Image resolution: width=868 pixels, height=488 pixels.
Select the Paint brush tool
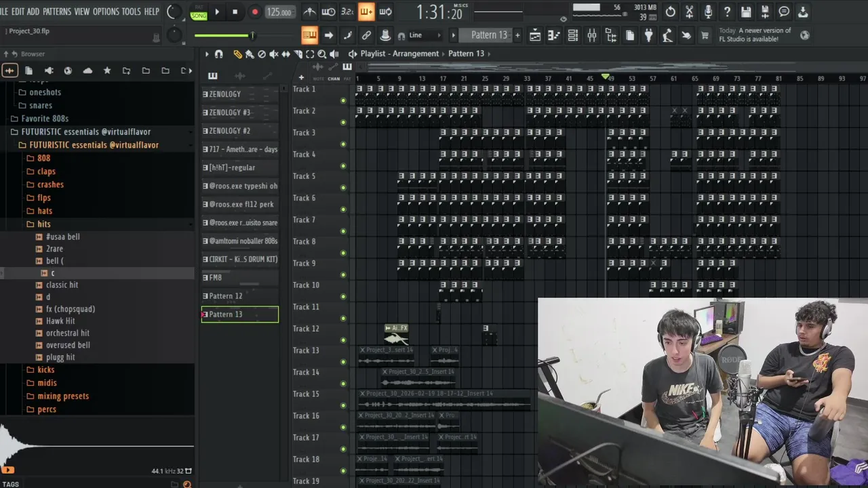(x=250, y=54)
